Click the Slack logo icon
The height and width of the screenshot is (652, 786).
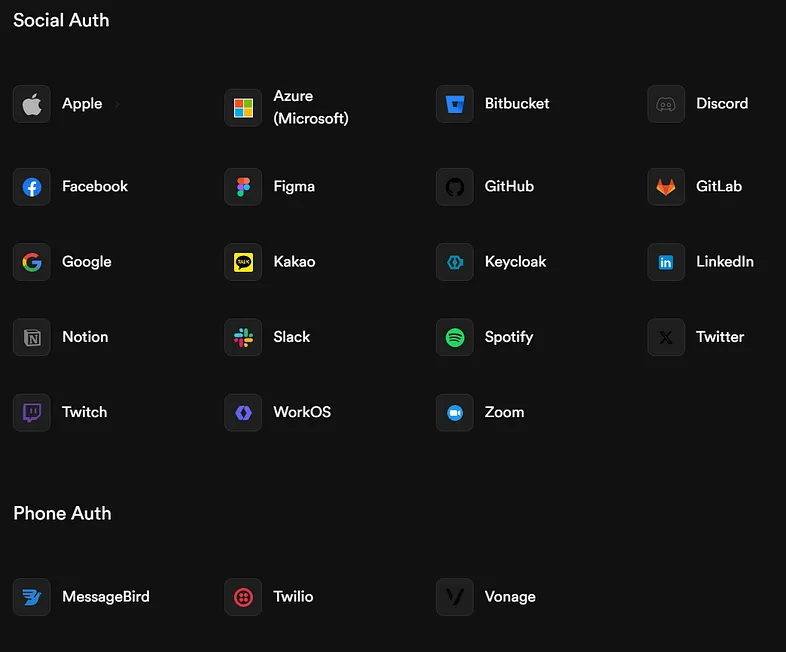pyautogui.click(x=243, y=337)
